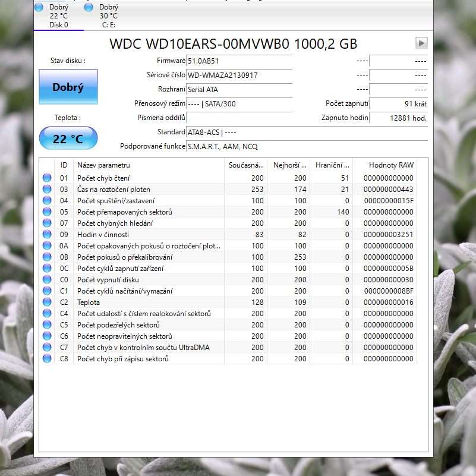Click the indicator beside "Počet chyb při zápisu sektorů"
Image resolution: width=476 pixels, height=476 pixels.
(x=46, y=358)
